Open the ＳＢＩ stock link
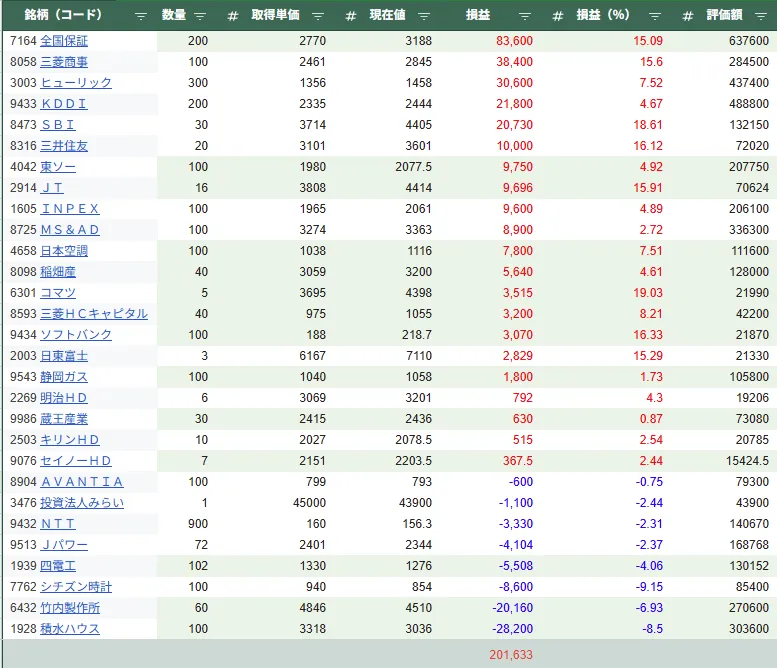777x668 pixels. (58, 125)
